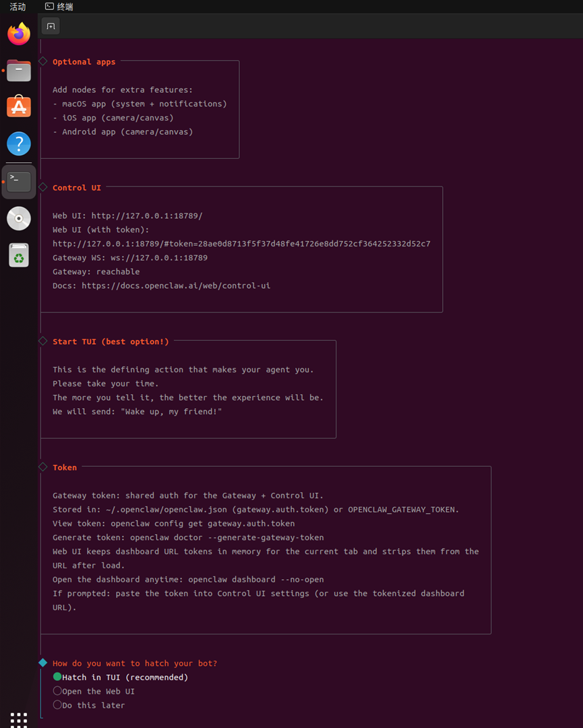Click the Android app (camera/canvas) line
The image size is (583, 728).
(x=123, y=132)
